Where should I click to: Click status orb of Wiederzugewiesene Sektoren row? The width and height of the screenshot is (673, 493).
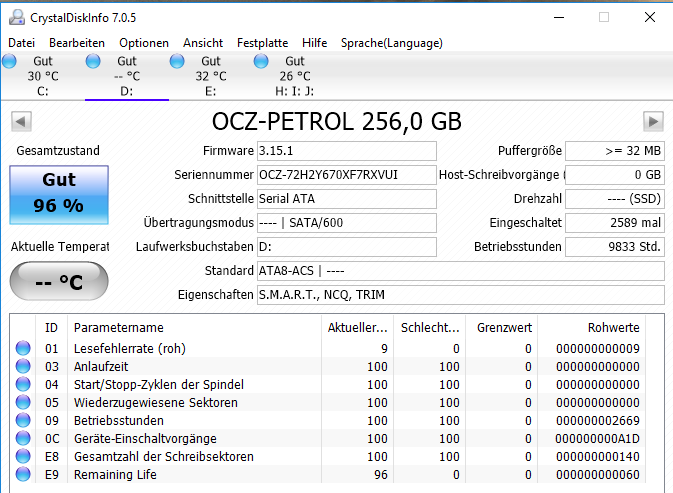(x=23, y=402)
